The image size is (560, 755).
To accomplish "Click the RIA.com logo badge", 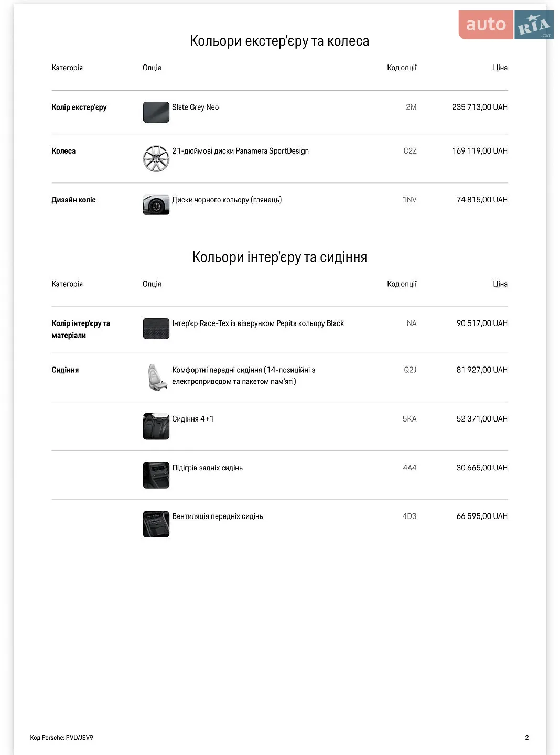I will coord(534,25).
